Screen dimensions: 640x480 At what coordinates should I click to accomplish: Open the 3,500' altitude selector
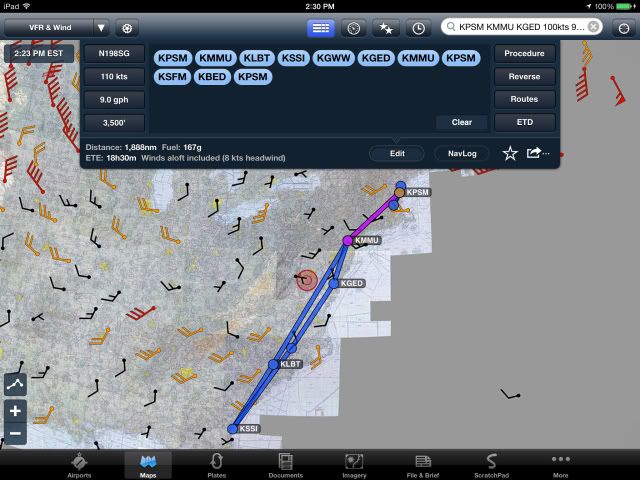[x=113, y=122]
